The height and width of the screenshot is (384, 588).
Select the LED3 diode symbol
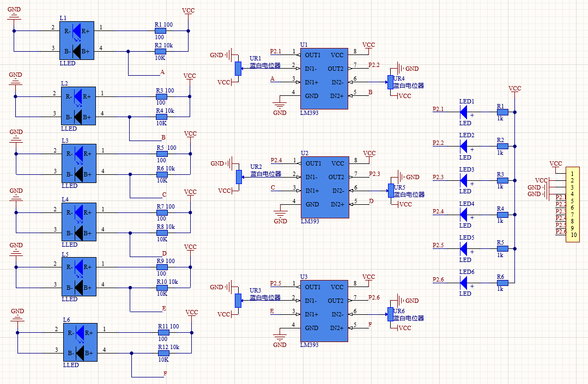tap(464, 180)
